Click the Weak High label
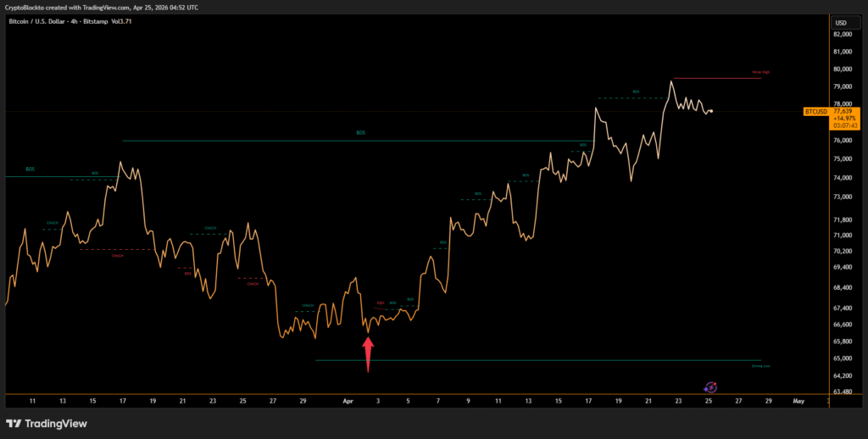The height and width of the screenshot is (439, 868). (760, 73)
